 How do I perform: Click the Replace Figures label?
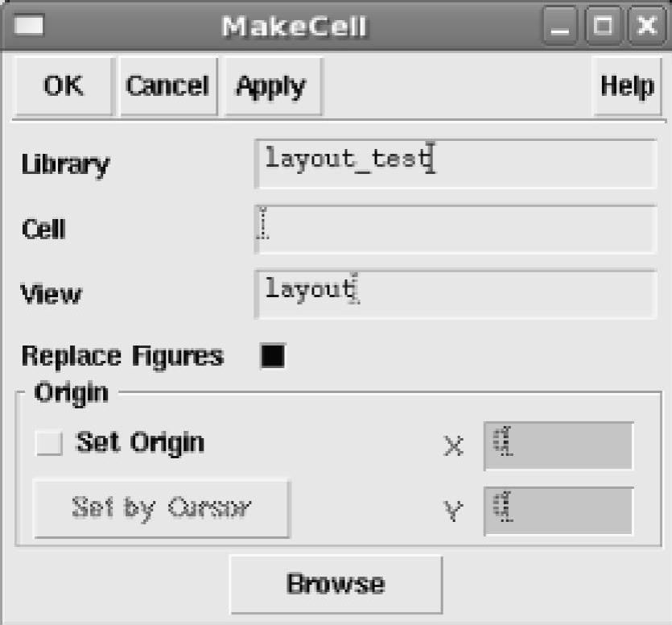pos(122,356)
